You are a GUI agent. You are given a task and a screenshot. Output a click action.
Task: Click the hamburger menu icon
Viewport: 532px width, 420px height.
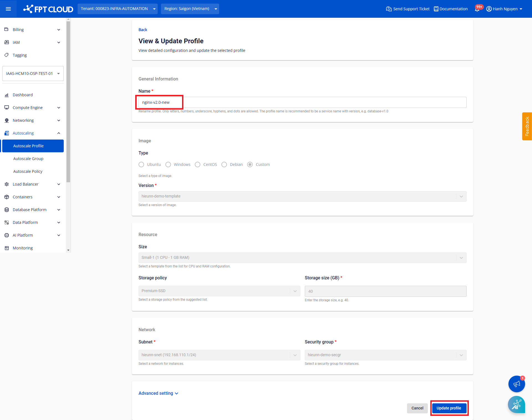pyautogui.click(x=8, y=9)
